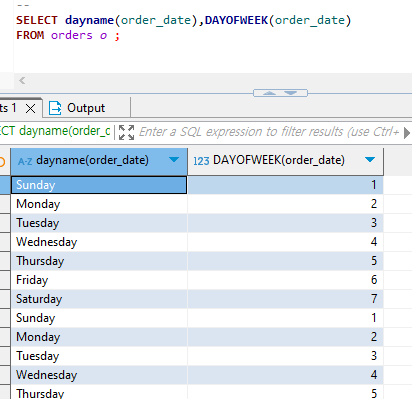The width and height of the screenshot is (412, 399).
Task: Open DAYOFWEEK(order_date) column dropdown arrow
Action: pos(370,160)
